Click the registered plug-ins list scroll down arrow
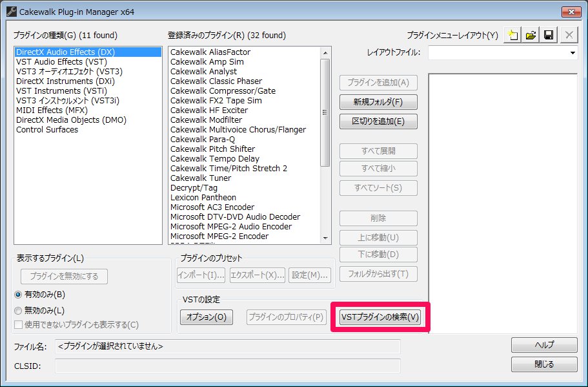Screen dimensions: 588x387 (325, 238)
